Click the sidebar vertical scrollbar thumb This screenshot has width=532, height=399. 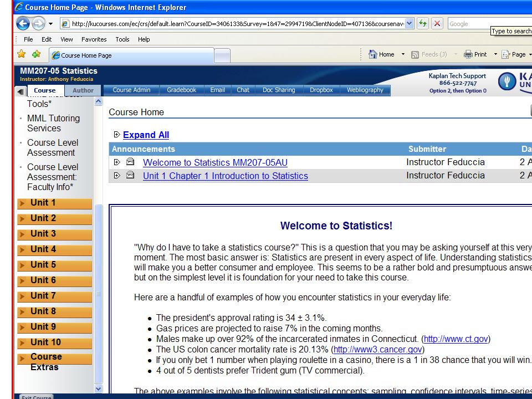tap(99, 294)
